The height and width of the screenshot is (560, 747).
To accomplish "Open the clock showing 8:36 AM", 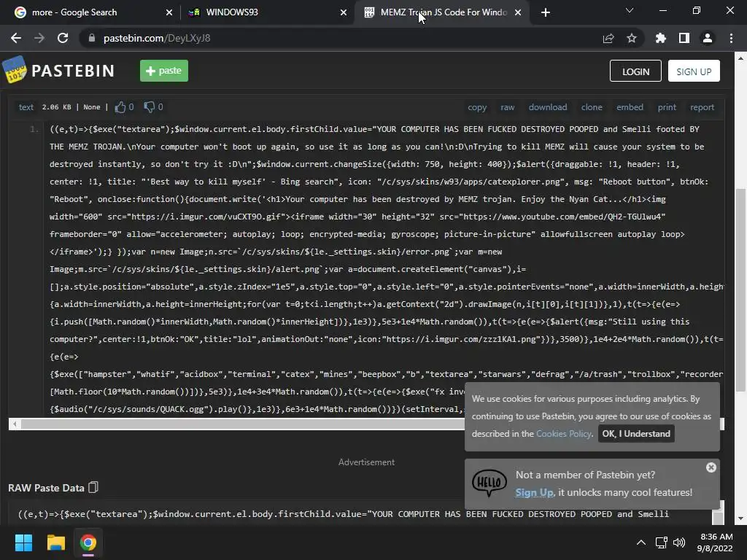I will [715, 542].
